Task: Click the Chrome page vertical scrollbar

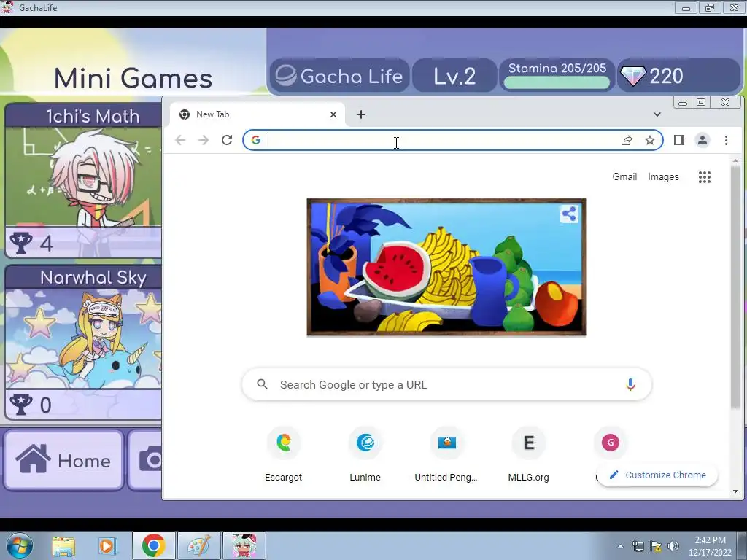Action: pyautogui.click(x=735, y=286)
